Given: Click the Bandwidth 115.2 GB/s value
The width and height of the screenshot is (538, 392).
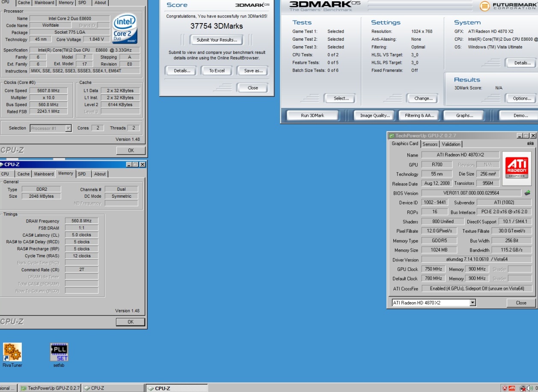Looking at the screenshot, I should click(511, 250).
